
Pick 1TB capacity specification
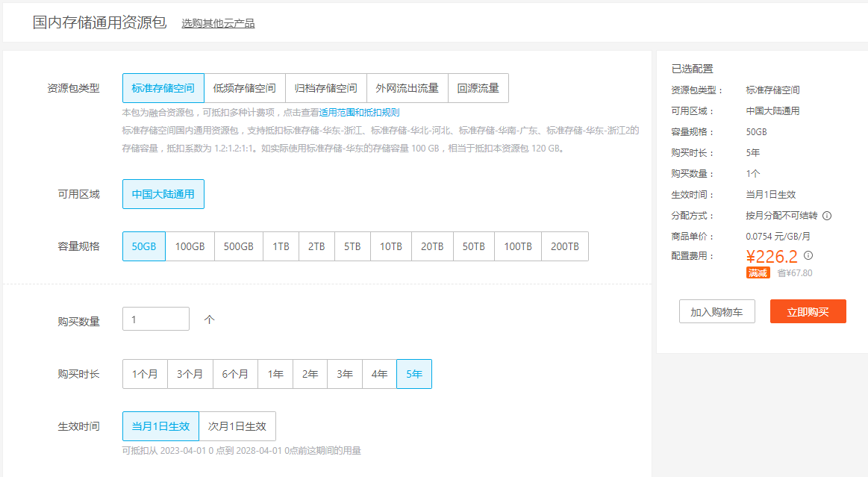point(281,246)
